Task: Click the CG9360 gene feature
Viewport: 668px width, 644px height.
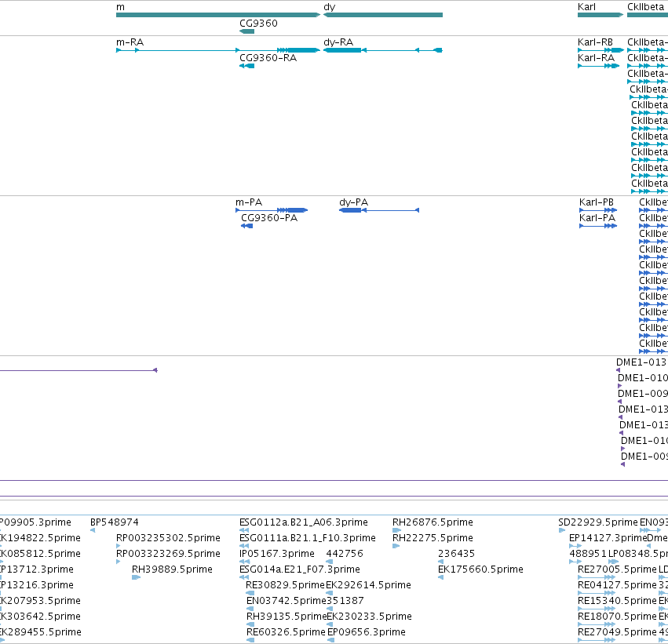Action: [247, 31]
